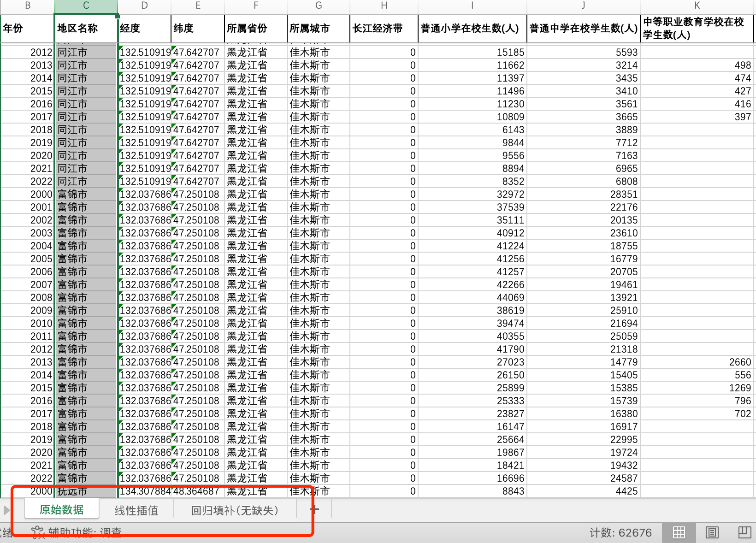Click secondary students cell 28351
The image size is (756, 543).
(x=584, y=195)
